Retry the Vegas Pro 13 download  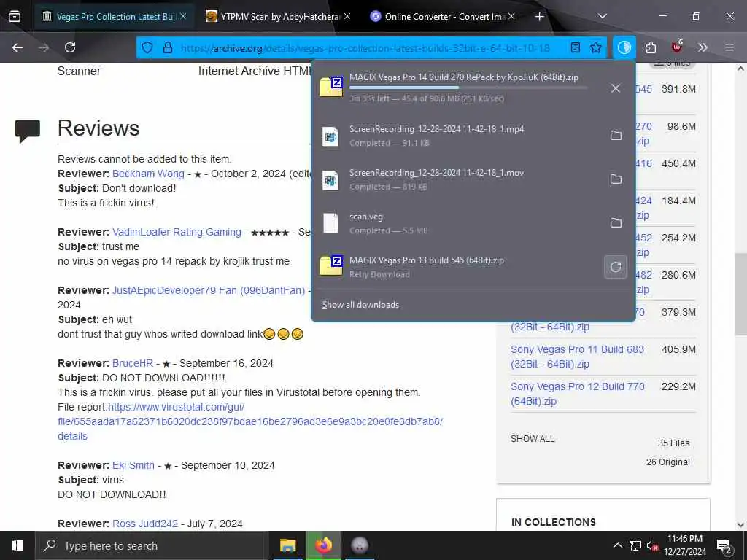coord(616,267)
